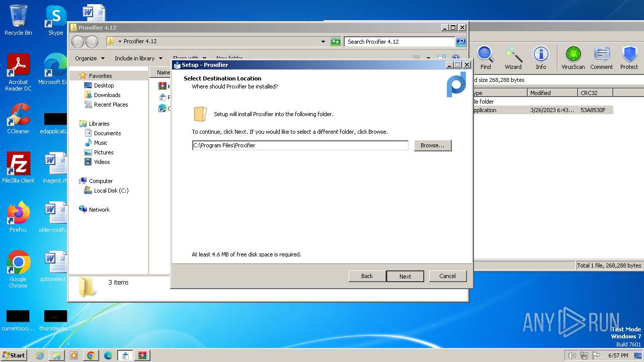This screenshot has width=644, height=362.
Task: Launch CCleaner from the desktop
Action: [x=18, y=119]
